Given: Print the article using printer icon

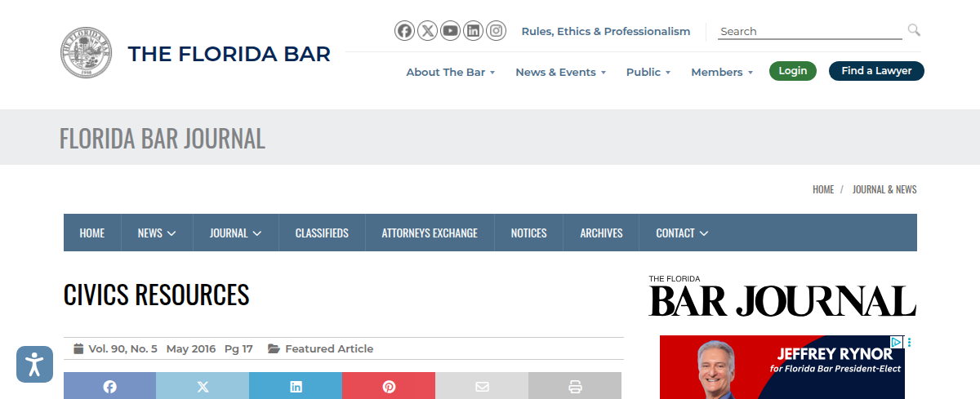Looking at the screenshot, I should point(575,387).
